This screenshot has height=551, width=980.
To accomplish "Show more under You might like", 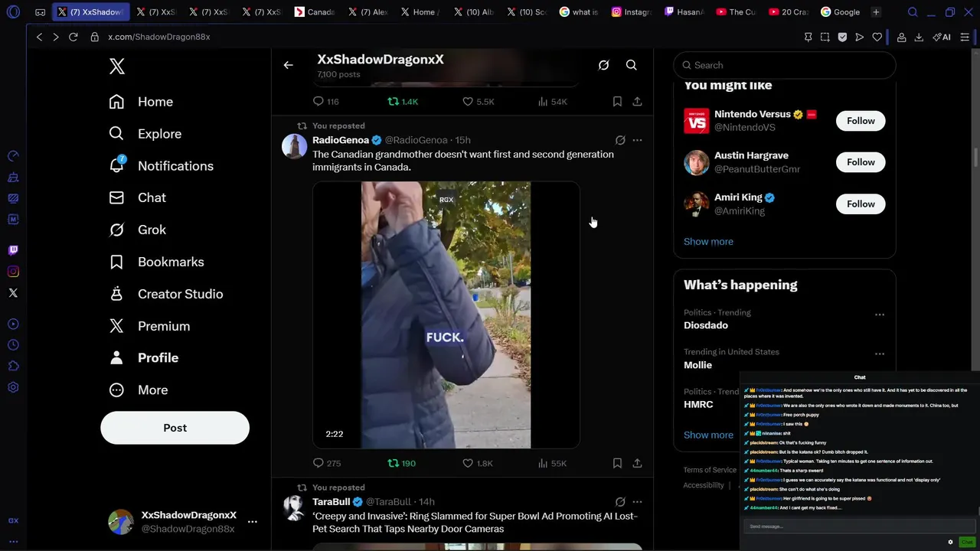I will point(708,242).
